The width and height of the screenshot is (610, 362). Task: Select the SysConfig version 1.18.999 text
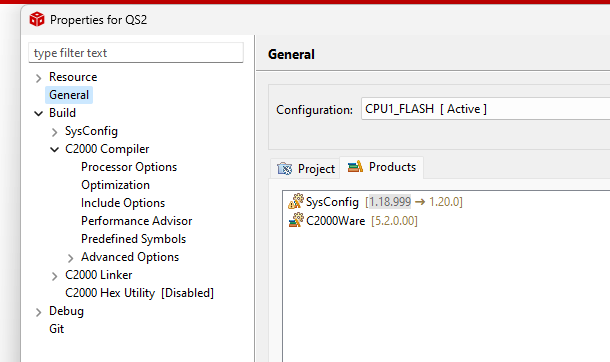pyautogui.click(x=390, y=201)
